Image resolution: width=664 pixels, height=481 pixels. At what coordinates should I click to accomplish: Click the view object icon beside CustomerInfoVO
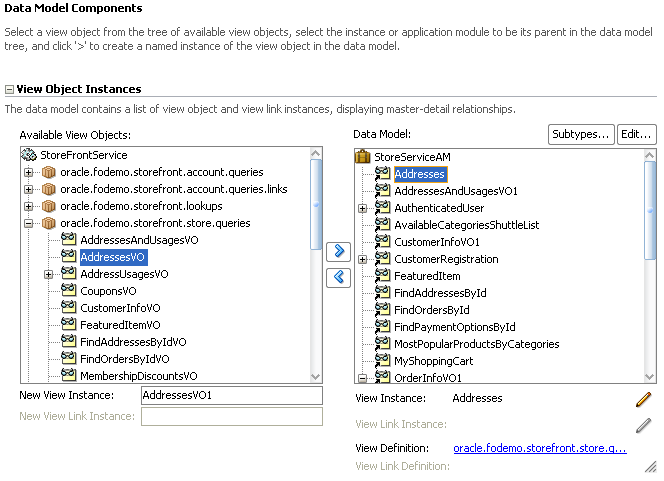click(x=68, y=307)
